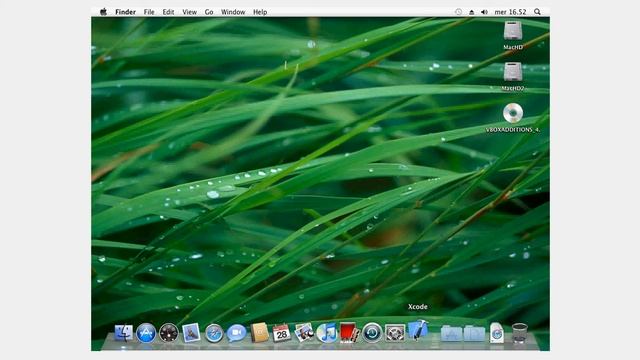Viewport: 640px width, 360px height.
Task: Open Time Machine in the Dock
Action: (372, 333)
